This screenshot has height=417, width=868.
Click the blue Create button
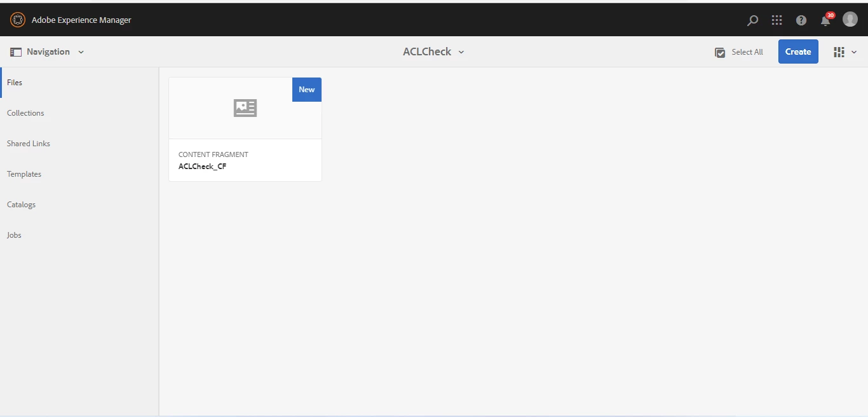798,51
